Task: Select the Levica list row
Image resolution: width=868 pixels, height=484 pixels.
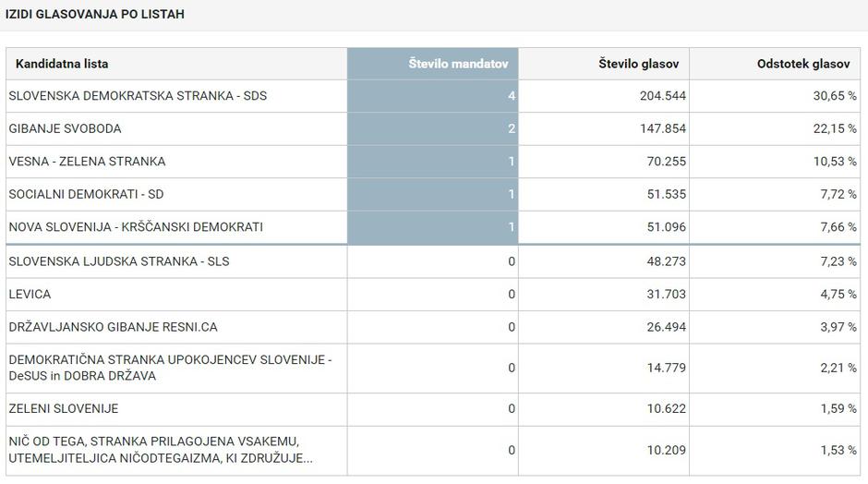Action: coord(30,295)
